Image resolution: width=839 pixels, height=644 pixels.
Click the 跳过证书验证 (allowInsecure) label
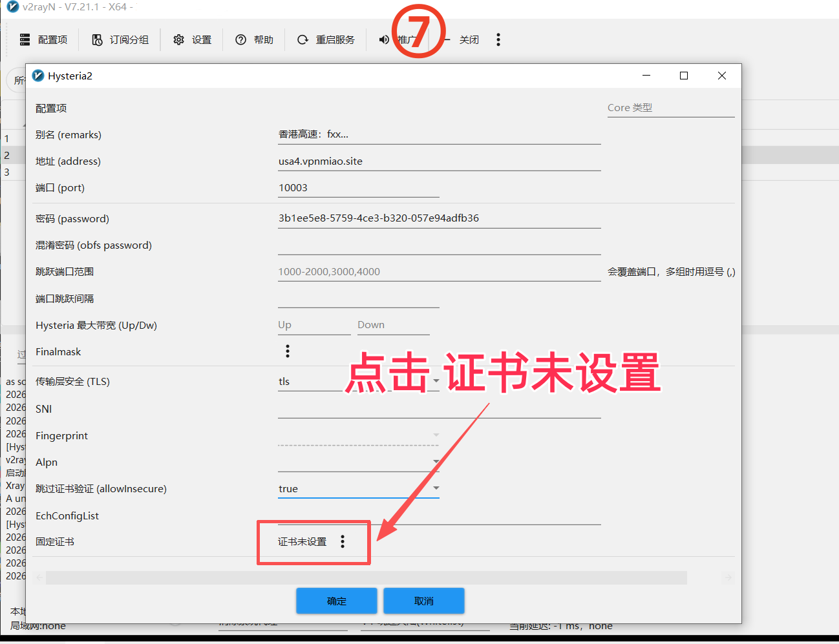point(101,489)
